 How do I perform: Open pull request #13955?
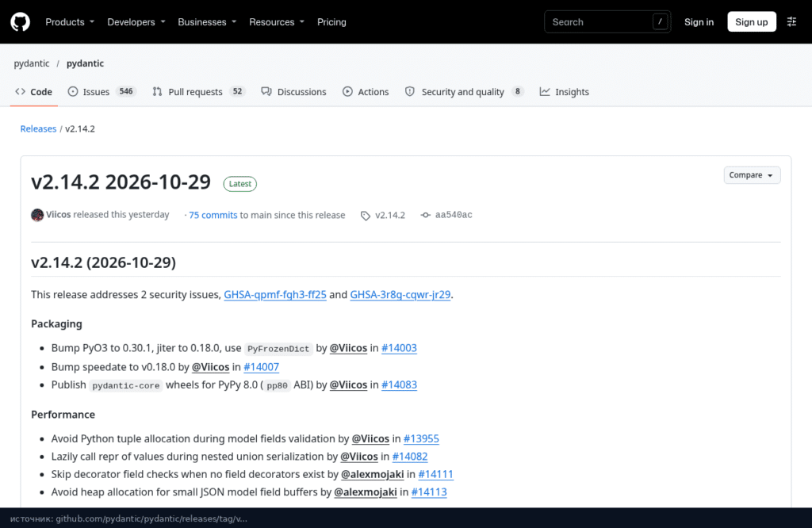click(x=421, y=438)
